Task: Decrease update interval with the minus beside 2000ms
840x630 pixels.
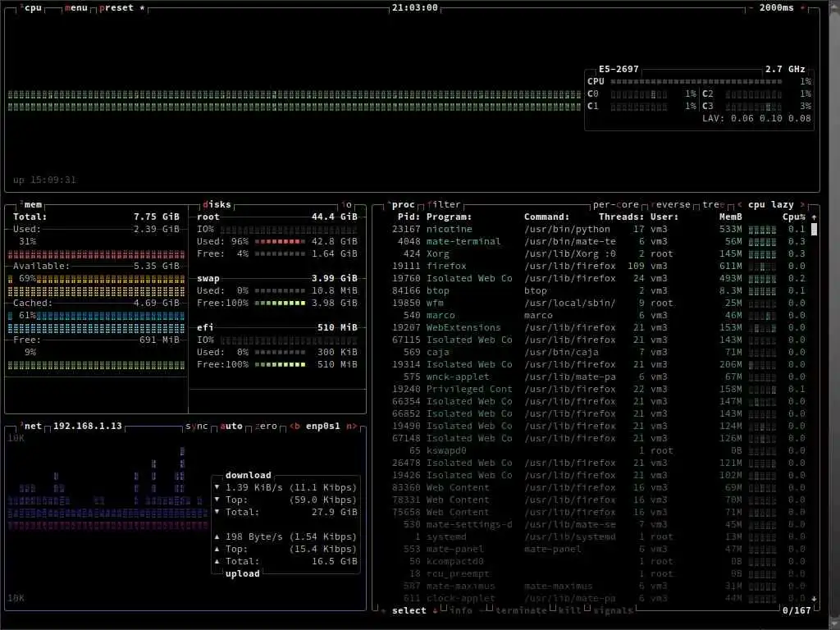Action: coord(750,8)
